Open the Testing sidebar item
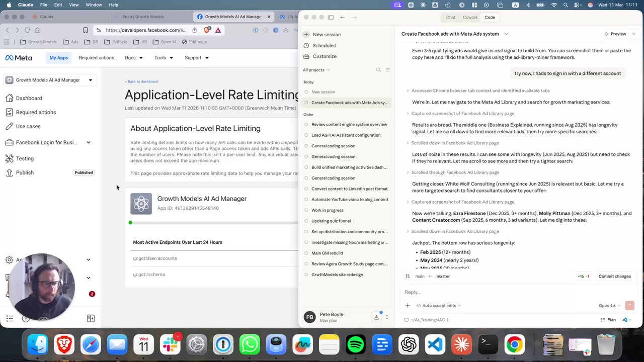 25,159
